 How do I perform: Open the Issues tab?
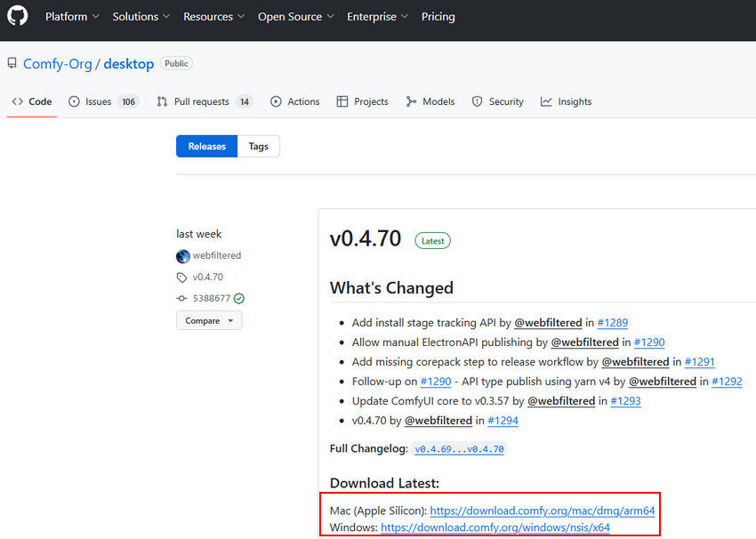pos(104,101)
